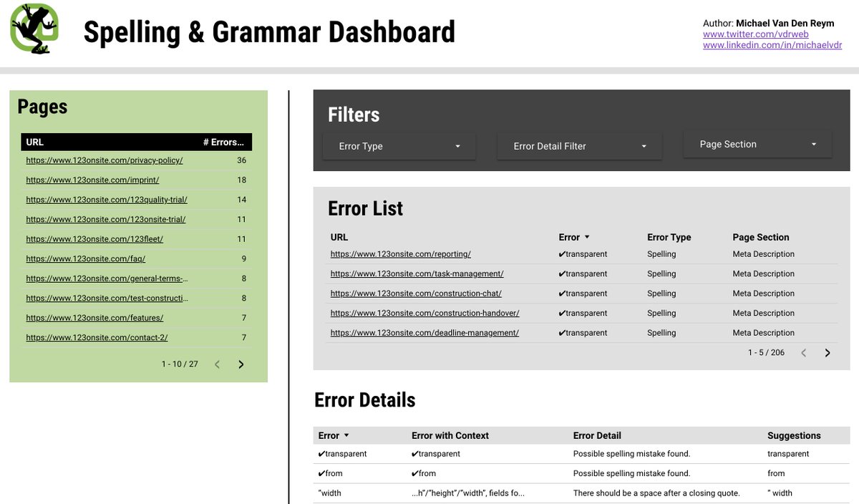
Task: Sort Pages table by URL header
Action: click(35, 142)
